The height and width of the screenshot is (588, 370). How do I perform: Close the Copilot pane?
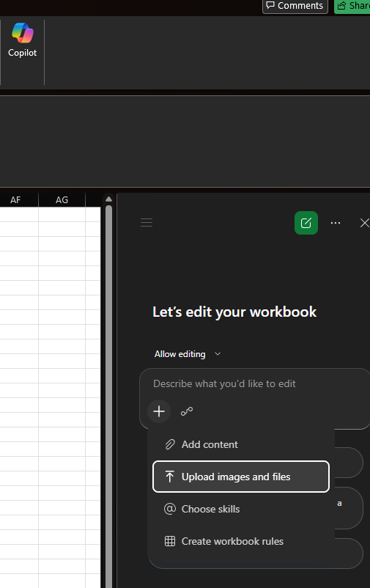coord(364,223)
